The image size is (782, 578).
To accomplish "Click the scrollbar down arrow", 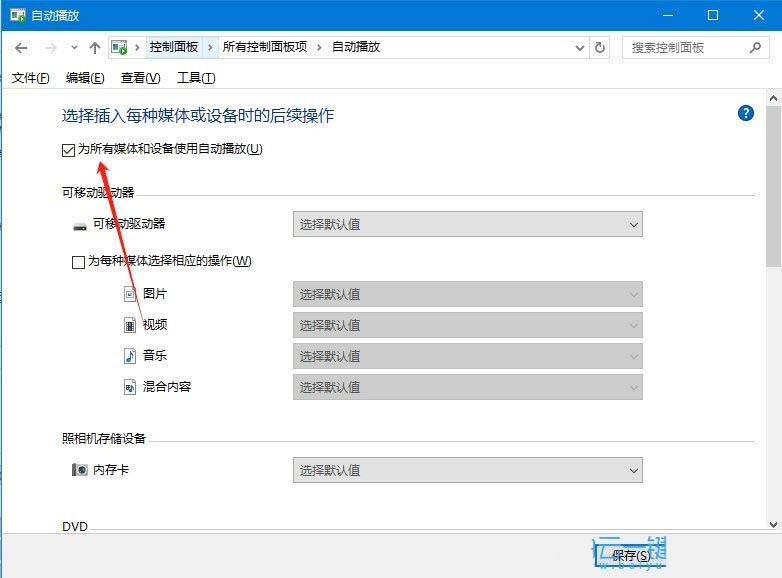I will click(x=774, y=525).
